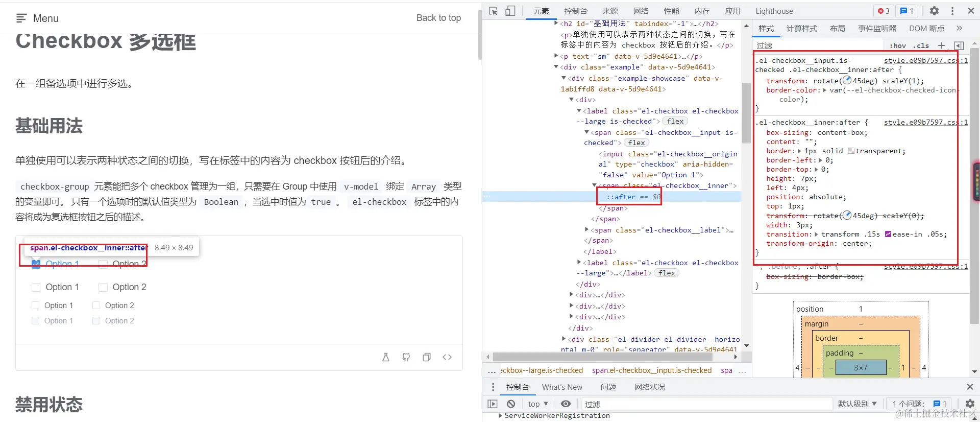
Task: Click the Back to top link
Action: 438,18
